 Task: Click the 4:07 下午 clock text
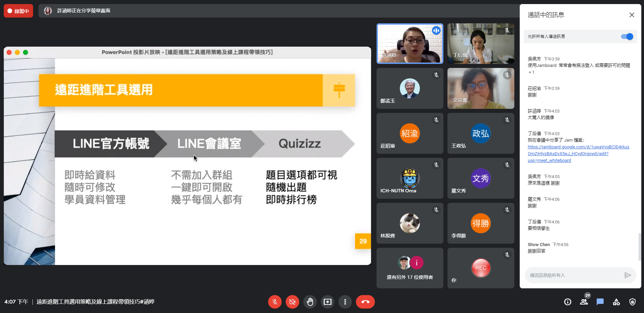(x=16, y=302)
